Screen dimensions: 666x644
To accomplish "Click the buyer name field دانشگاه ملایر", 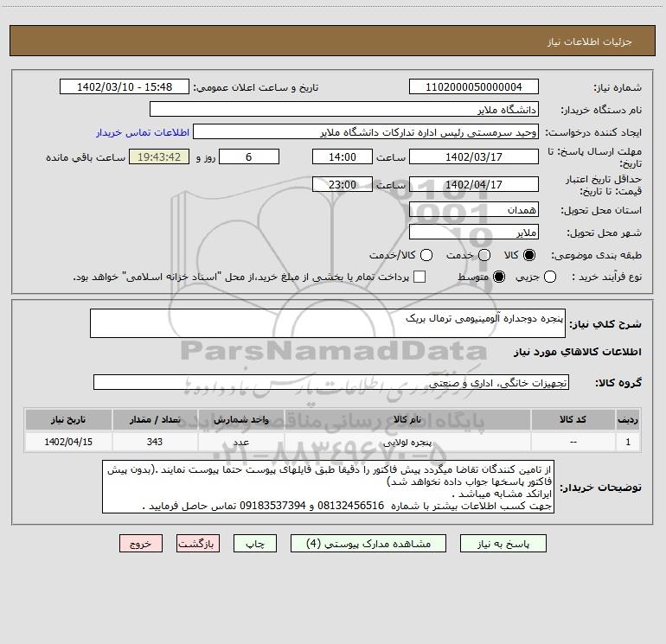I will click(x=344, y=109).
